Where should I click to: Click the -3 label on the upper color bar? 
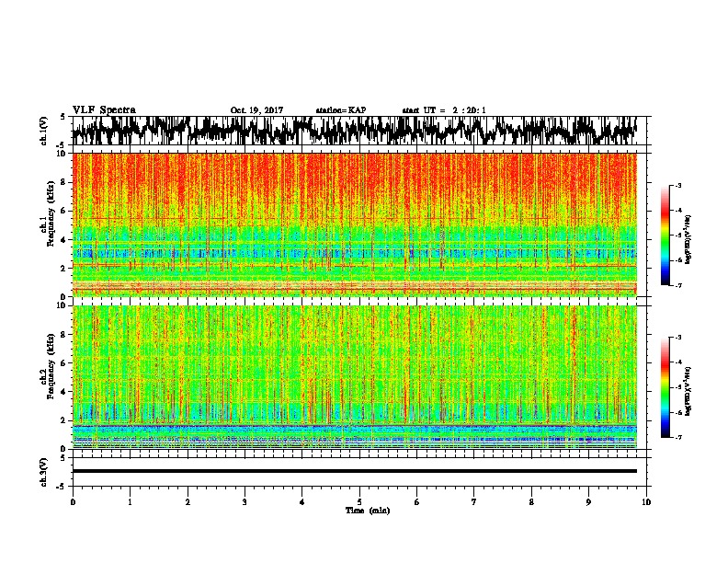678,185
